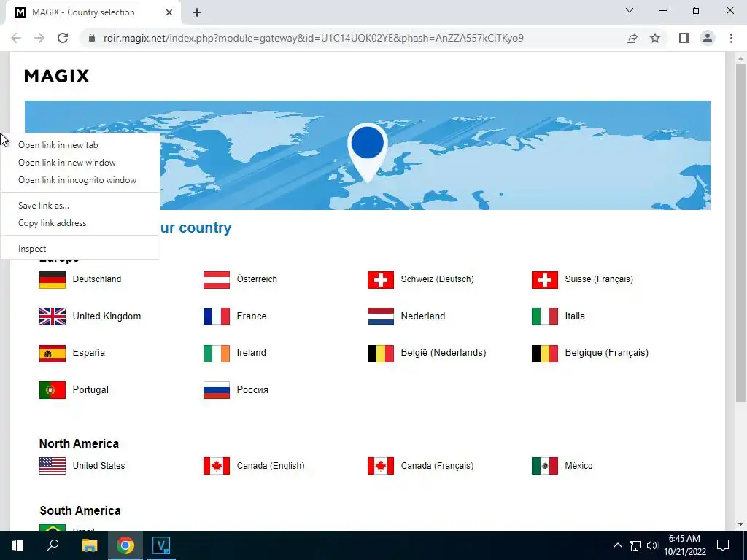Open the Nederland link

(423, 316)
